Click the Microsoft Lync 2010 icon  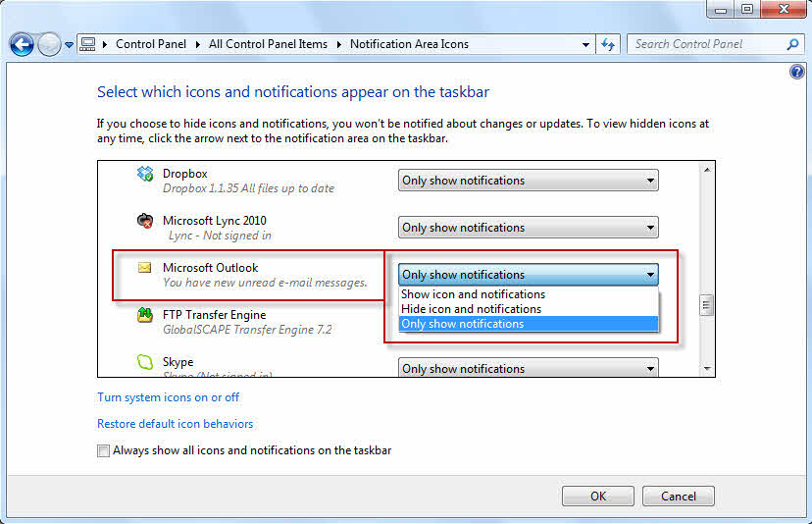(x=145, y=221)
